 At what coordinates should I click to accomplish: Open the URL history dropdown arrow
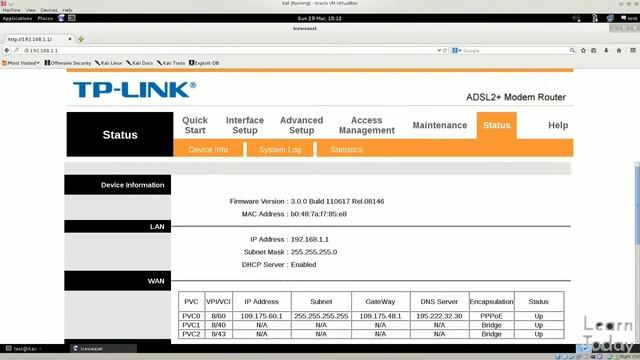(x=439, y=51)
